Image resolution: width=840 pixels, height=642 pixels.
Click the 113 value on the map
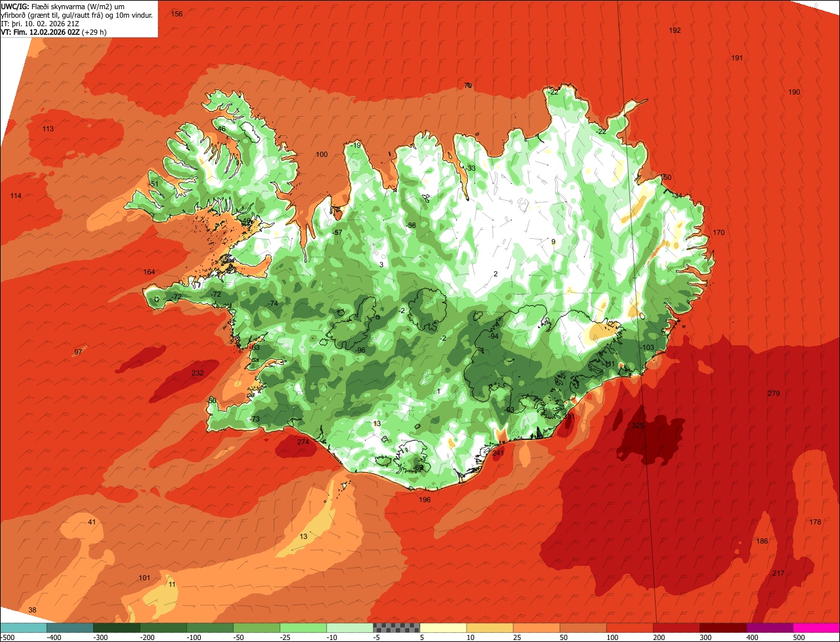[48, 129]
